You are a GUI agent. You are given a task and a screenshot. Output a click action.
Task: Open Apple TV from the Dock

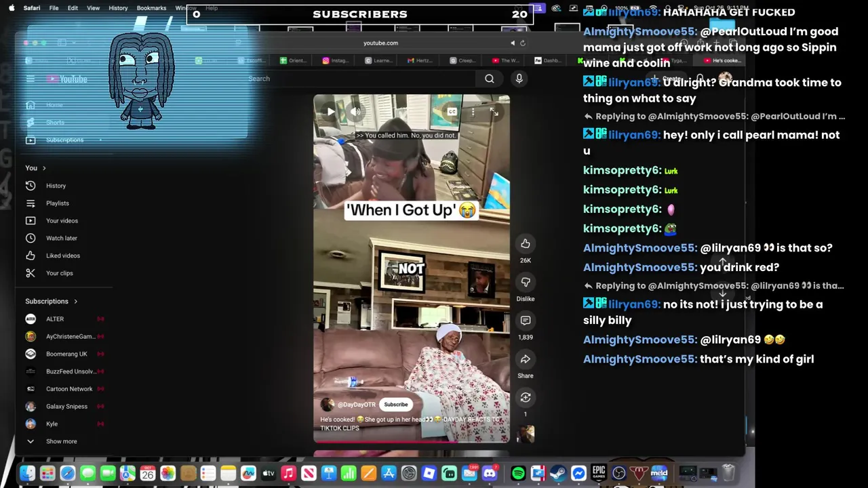pos(269,473)
